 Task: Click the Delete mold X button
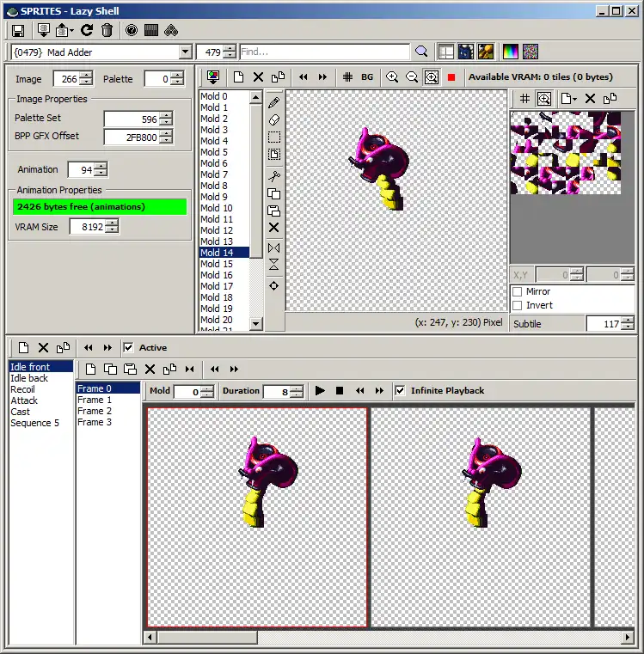(x=258, y=77)
